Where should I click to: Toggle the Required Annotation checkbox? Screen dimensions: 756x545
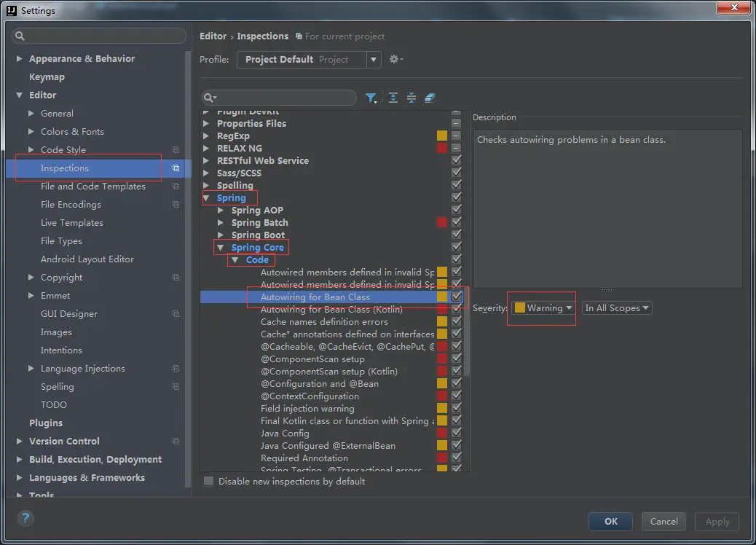[x=456, y=458]
